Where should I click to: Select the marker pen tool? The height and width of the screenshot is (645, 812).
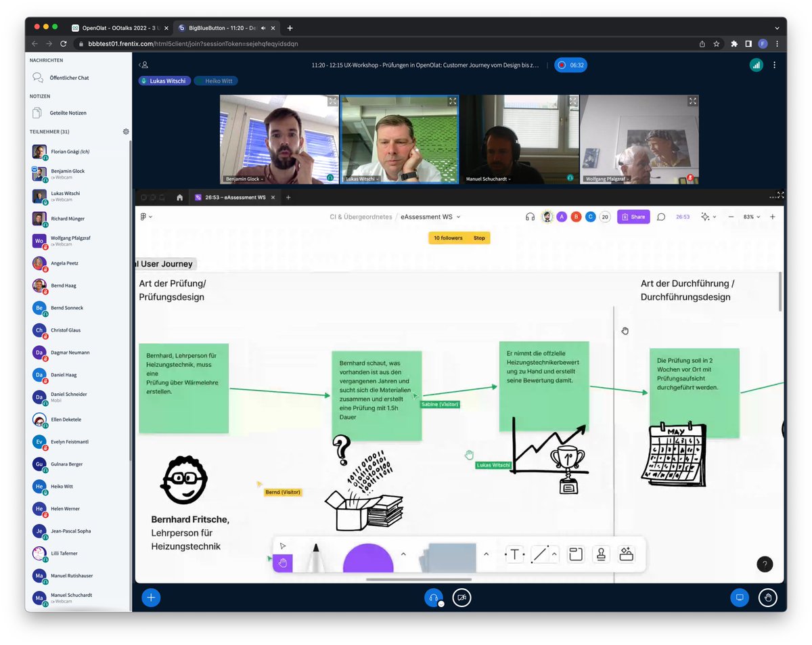tap(315, 557)
